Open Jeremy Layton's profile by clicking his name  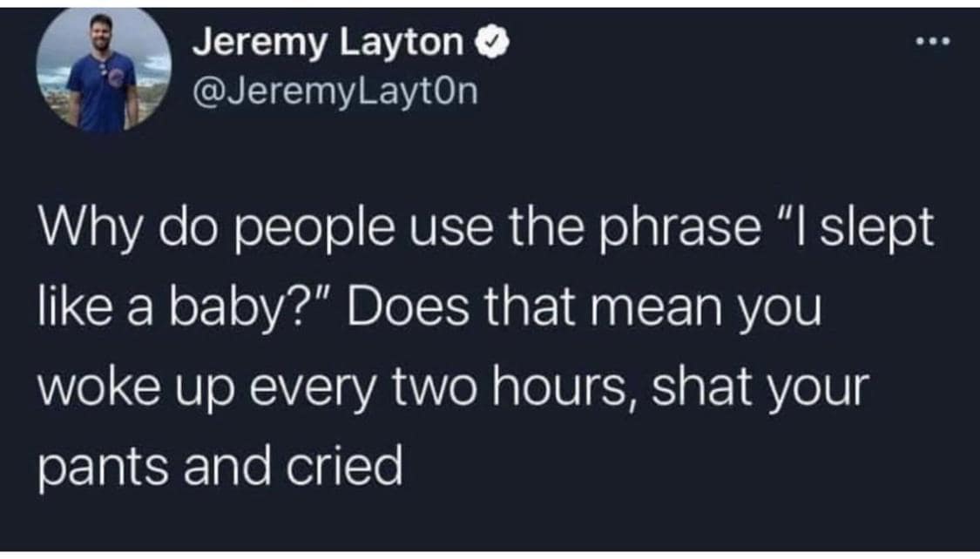pos(331,42)
